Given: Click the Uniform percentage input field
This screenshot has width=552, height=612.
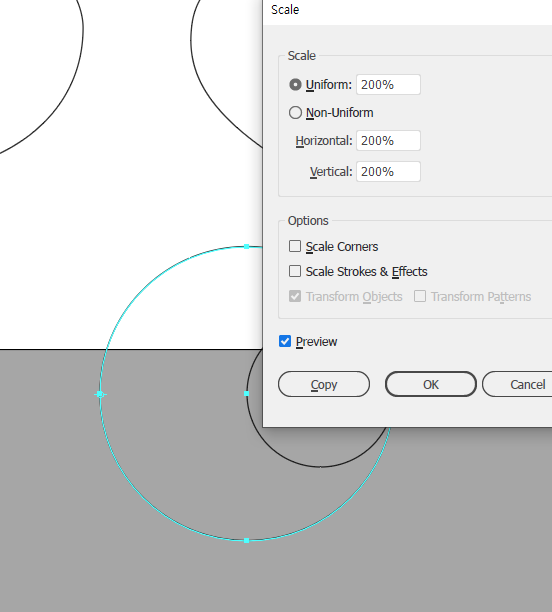Looking at the screenshot, I should pyautogui.click(x=388, y=85).
